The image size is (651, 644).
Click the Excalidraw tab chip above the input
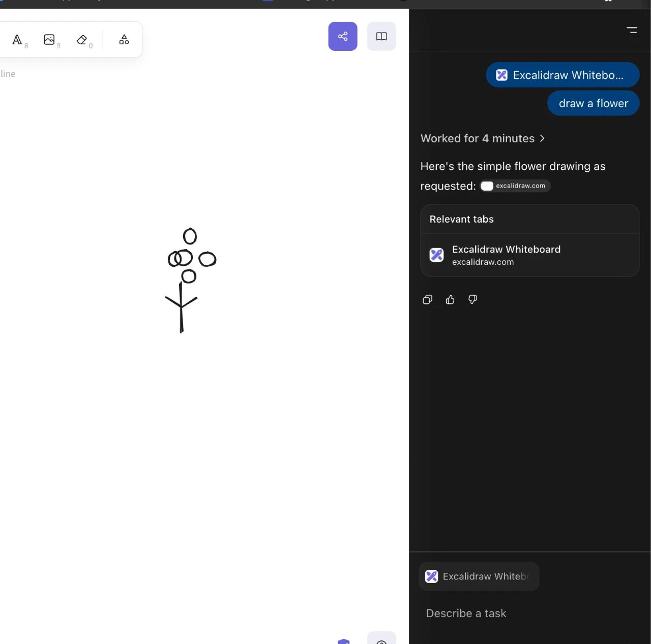479,576
